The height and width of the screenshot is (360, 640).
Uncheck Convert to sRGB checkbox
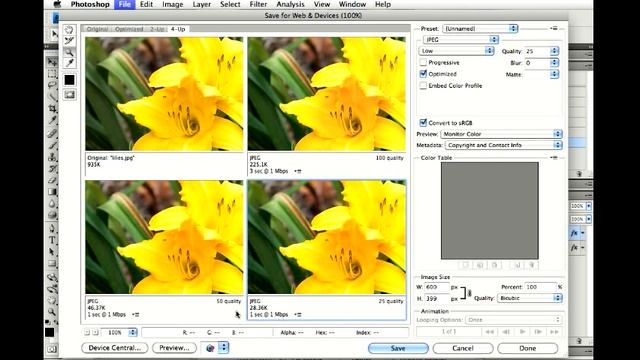point(423,122)
